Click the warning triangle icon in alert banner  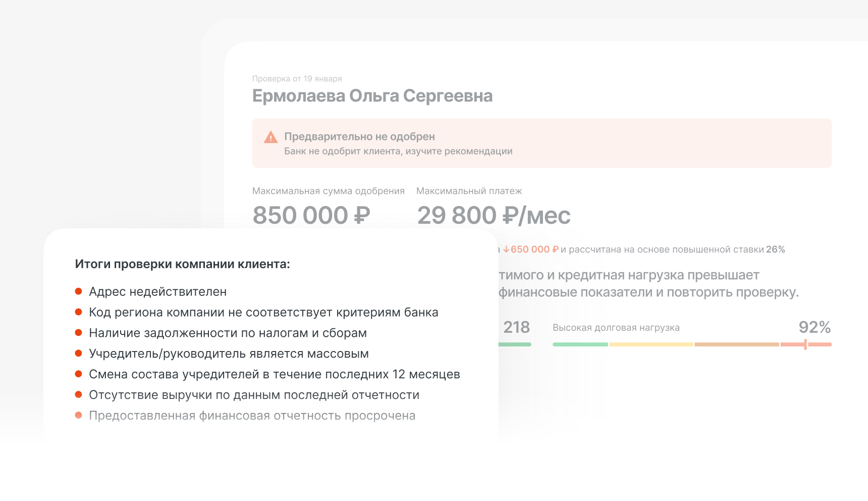[x=271, y=137]
